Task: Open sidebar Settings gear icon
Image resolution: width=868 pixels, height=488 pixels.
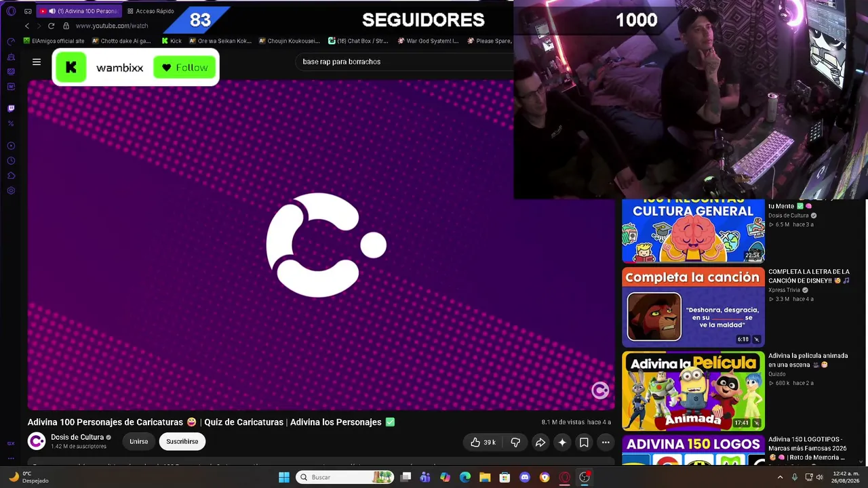Action: (x=11, y=190)
